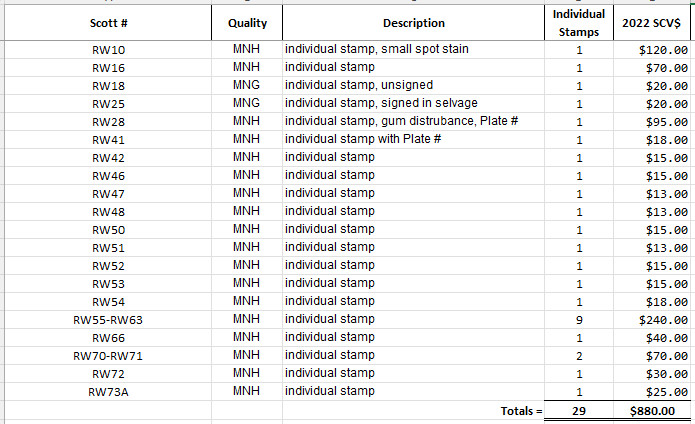Image resolution: width=695 pixels, height=424 pixels.
Task: Click the "Description" column header
Action: point(413,23)
